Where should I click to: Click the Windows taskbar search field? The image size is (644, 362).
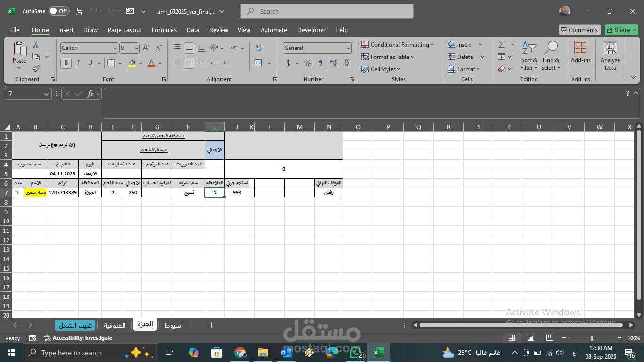[90, 353]
